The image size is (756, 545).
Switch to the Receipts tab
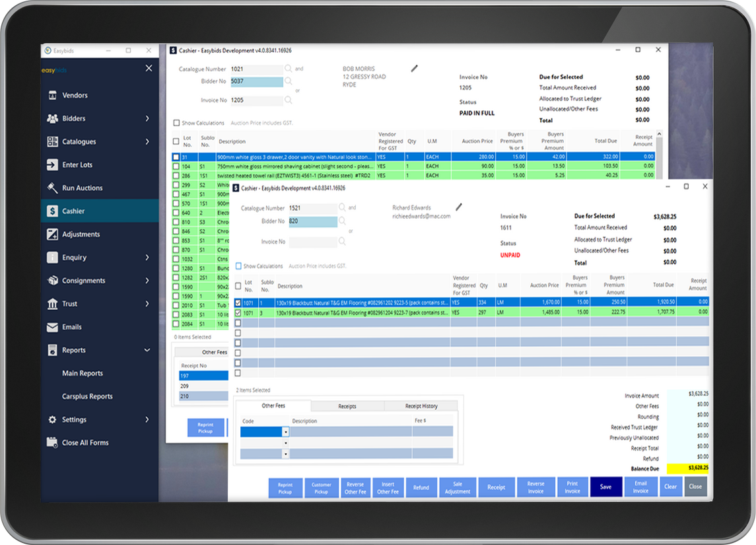[347, 406]
